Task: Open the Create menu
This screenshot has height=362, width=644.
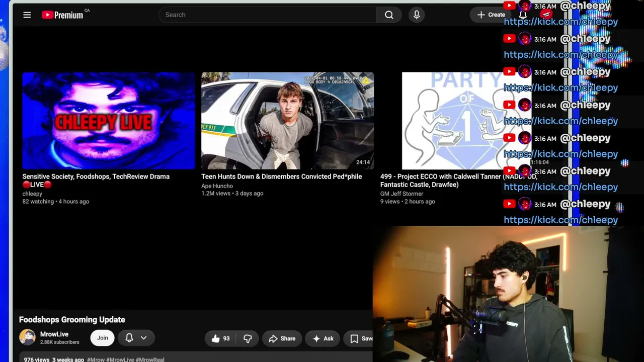Action: [x=491, y=15]
